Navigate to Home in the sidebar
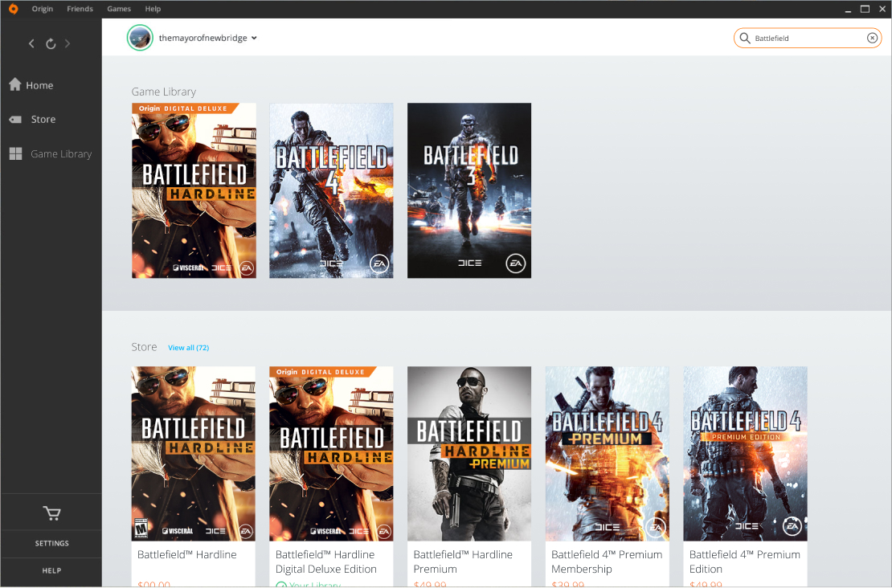Screen dimensions: 892x588 39,85
